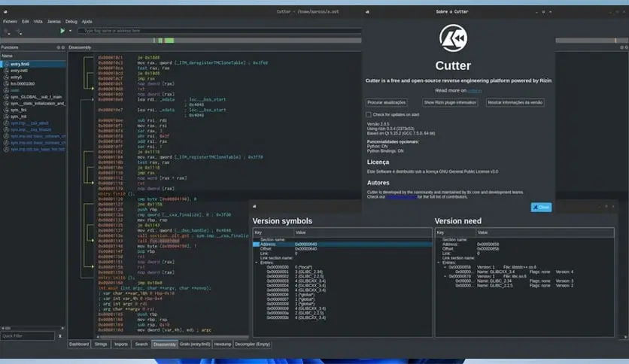Click the Functions panel horizontal scrollbar

coord(33,328)
